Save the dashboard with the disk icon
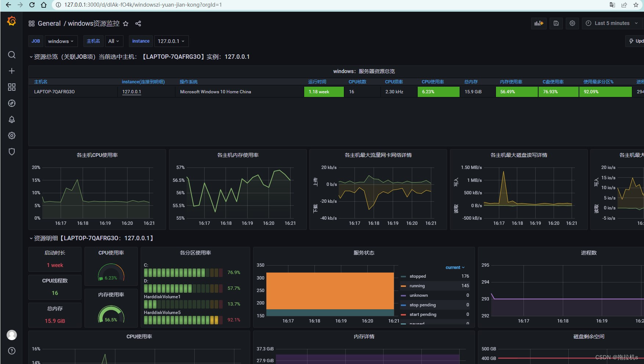The image size is (644, 364). [556, 23]
